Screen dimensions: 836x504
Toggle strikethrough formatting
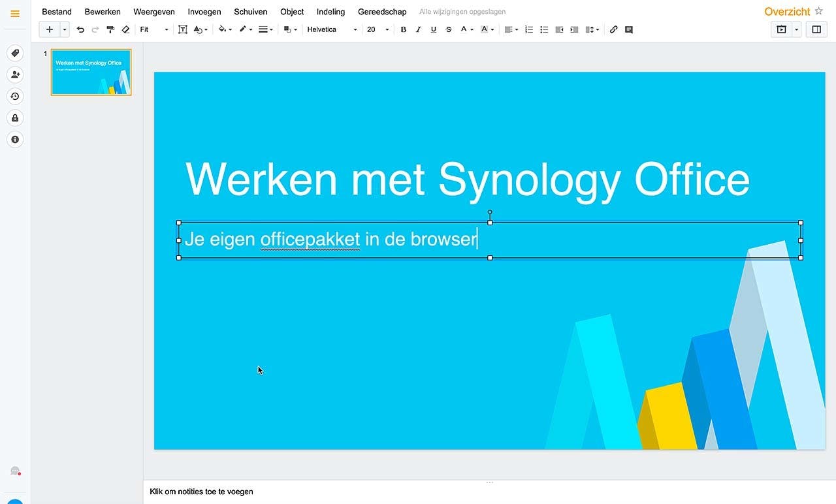coord(448,29)
